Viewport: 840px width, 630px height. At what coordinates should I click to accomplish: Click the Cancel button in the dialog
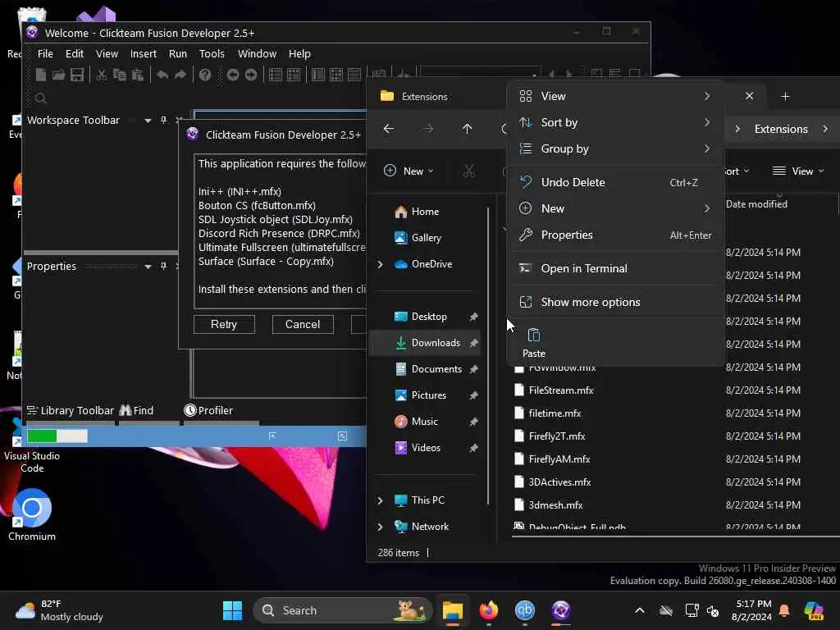pyautogui.click(x=303, y=324)
